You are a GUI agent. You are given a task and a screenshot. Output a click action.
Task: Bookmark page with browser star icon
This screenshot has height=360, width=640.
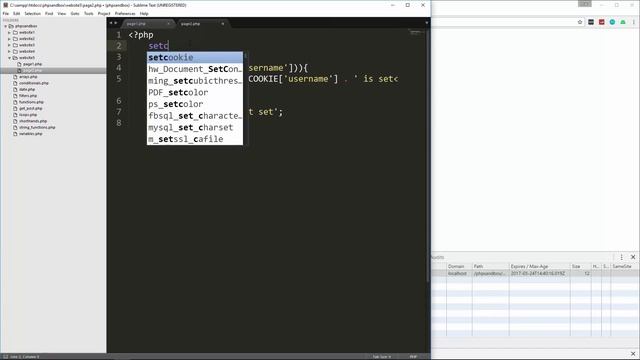pyautogui.click(x=580, y=22)
